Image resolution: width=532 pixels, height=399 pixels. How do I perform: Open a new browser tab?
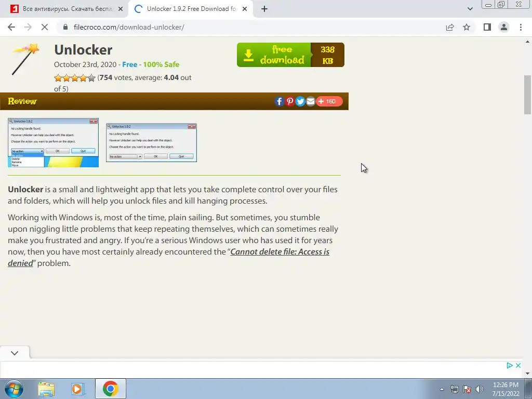[264, 9]
